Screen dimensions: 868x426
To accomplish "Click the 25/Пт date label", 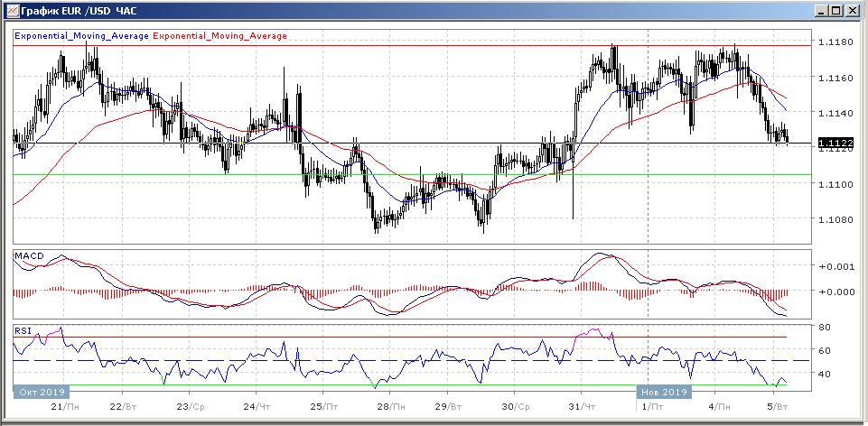I will 325,407.
